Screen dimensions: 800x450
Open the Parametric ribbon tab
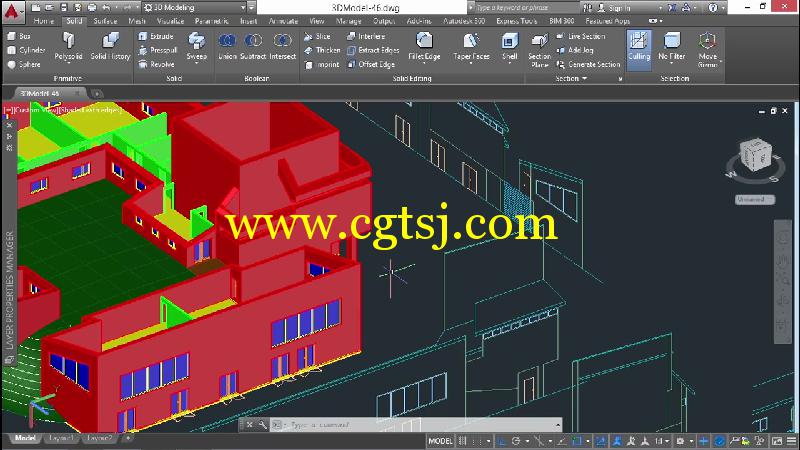click(212, 21)
